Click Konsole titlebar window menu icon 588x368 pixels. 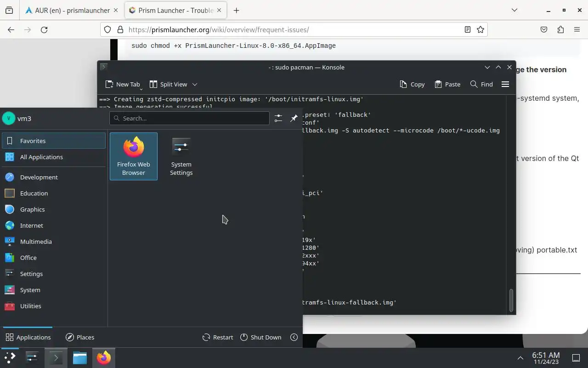pyautogui.click(x=104, y=67)
